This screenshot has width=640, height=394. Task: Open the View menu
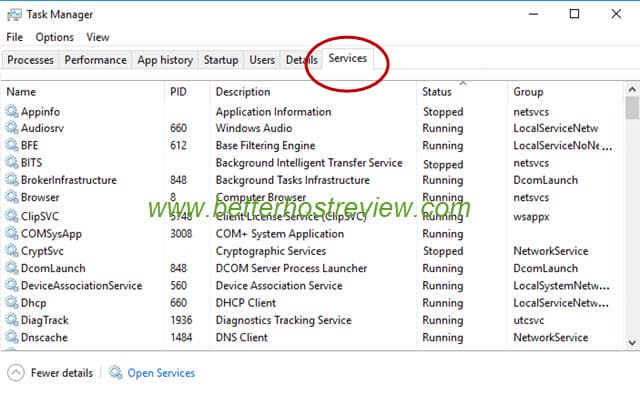click(98, 37)
